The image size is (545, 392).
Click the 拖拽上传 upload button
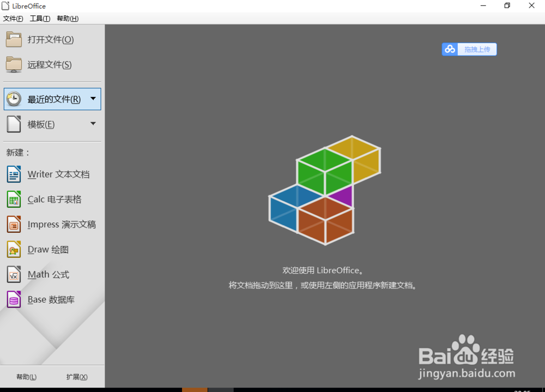477,50
